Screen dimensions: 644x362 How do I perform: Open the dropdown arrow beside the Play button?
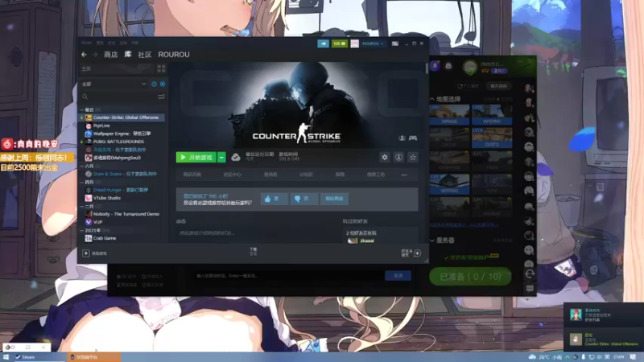(221, 157)
